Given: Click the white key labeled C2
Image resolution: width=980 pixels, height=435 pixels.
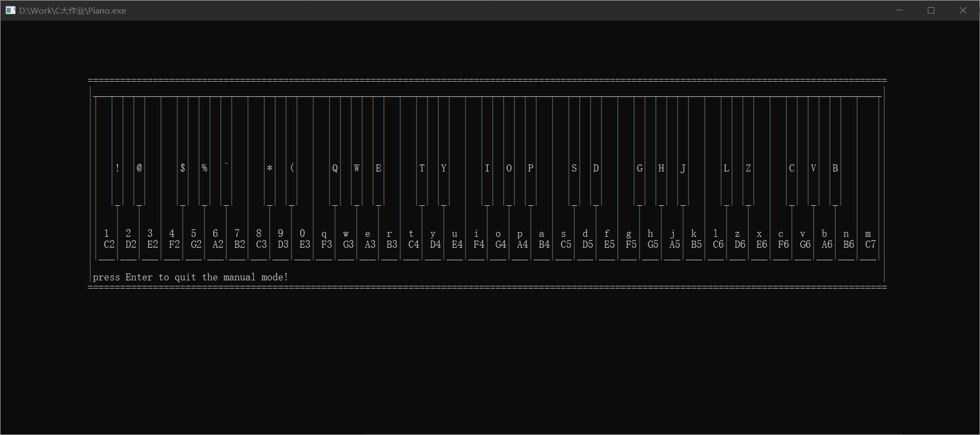Looking at the screenshot, I should pos(107,240).
